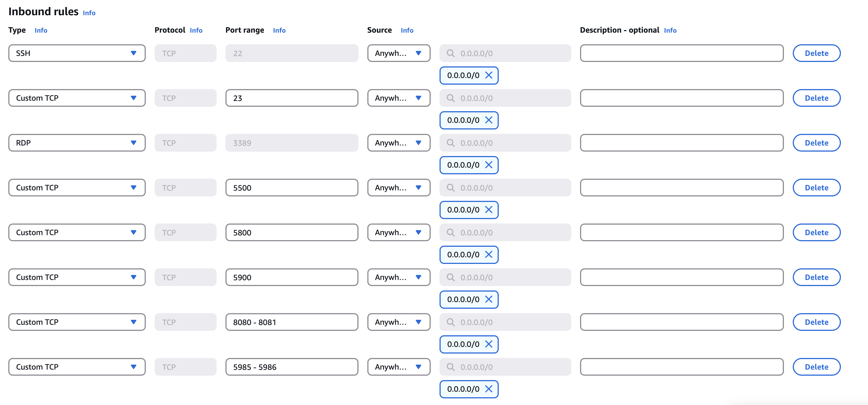Viewport: 868px width, 405px height.
Task: Open the SSH type dropdown
Action: point(77,53)
